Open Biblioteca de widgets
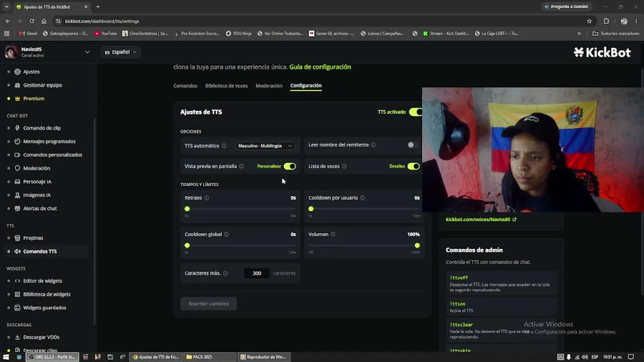The width and height of the screenshot is (644, 362). point(46,295)
